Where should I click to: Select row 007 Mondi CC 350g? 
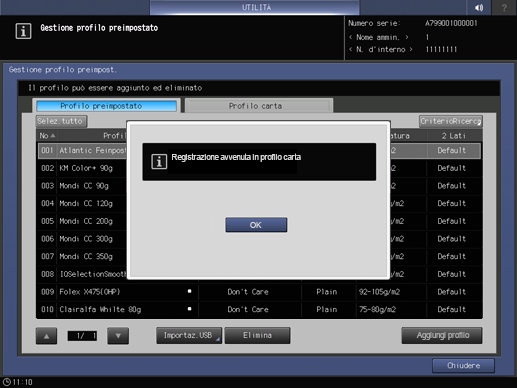point(259,256)
